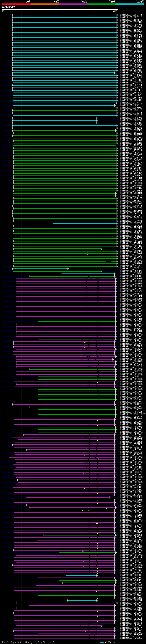Open the UniRef100_A9RF10 entry

coord(131,522)
